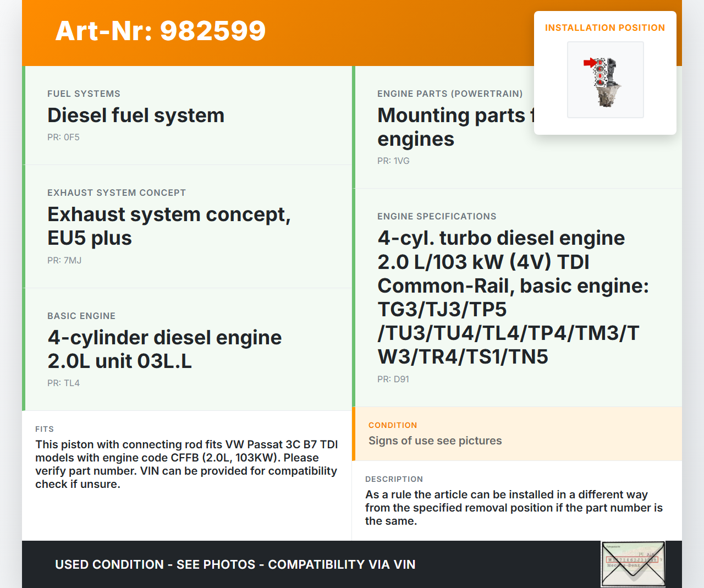The image size is (704, 588).
Task: Click the INSTALLATION POSITION label
Action: pos(604,28)
